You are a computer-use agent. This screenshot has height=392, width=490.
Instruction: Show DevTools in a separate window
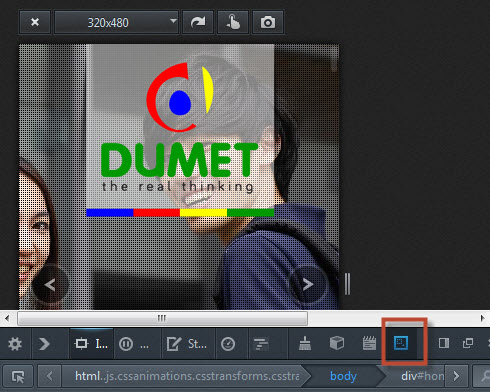click(468, 343)
